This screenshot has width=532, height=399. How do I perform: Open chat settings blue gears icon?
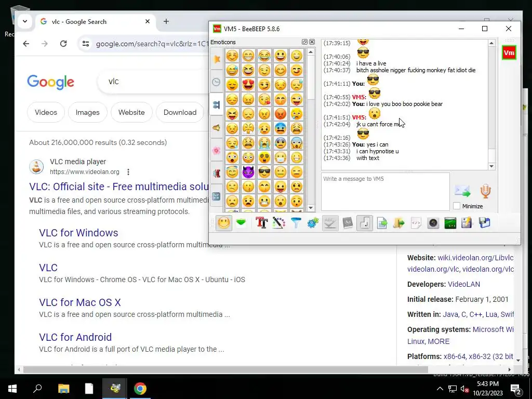(313, 223)
